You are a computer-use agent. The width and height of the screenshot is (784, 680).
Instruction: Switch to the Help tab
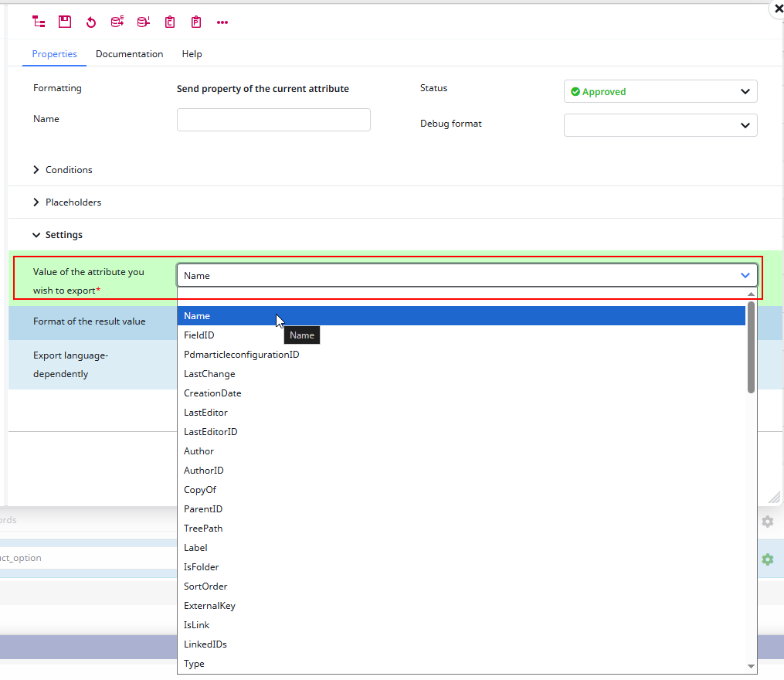[x=192, y=54]
